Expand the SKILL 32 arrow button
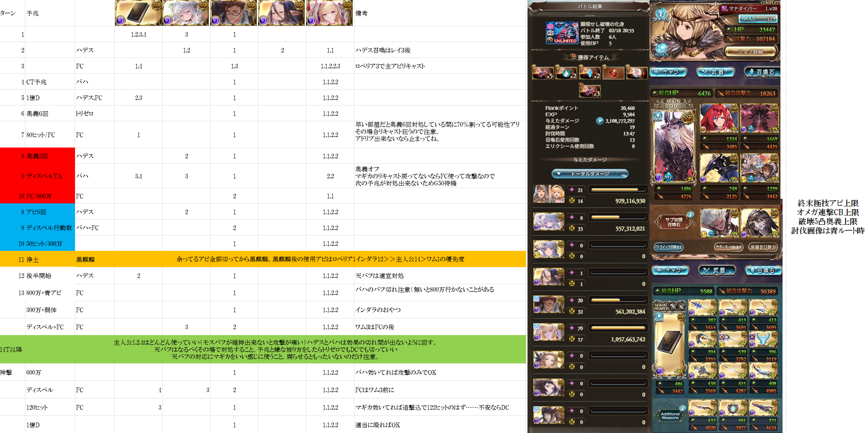This screenshot has width=868, height=433. tap(758, 19)
